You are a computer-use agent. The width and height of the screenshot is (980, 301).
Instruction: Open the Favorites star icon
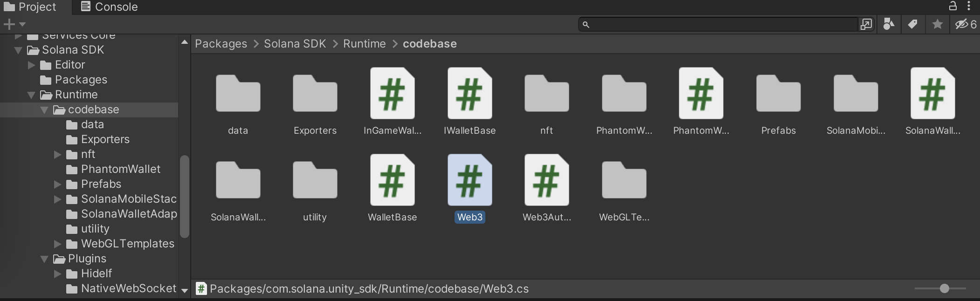pos(937,24)
